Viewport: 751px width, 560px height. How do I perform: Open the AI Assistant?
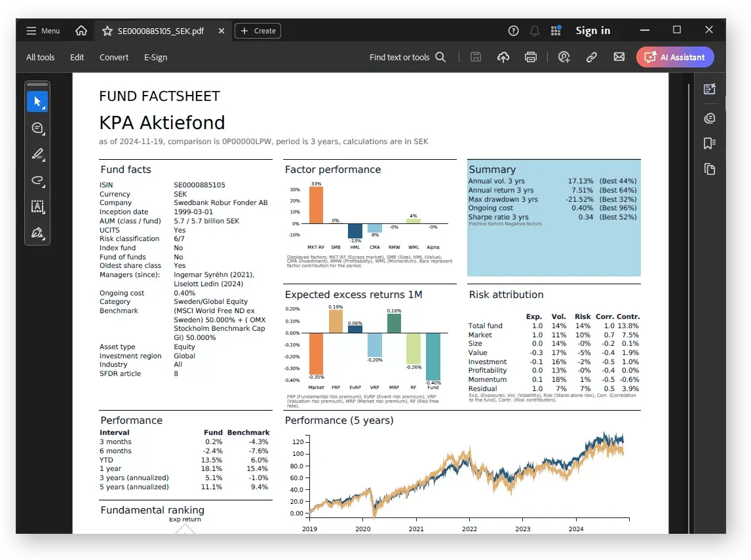coord(675,57)
